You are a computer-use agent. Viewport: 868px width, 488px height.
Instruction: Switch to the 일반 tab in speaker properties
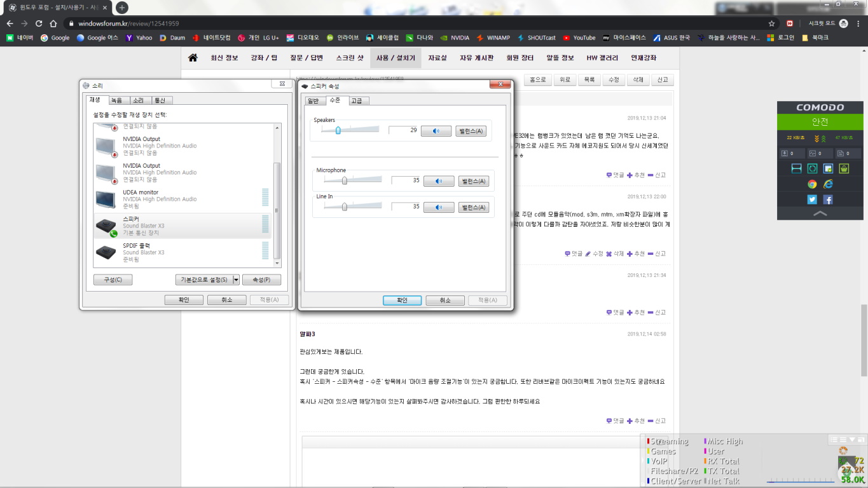click(313, 101)
